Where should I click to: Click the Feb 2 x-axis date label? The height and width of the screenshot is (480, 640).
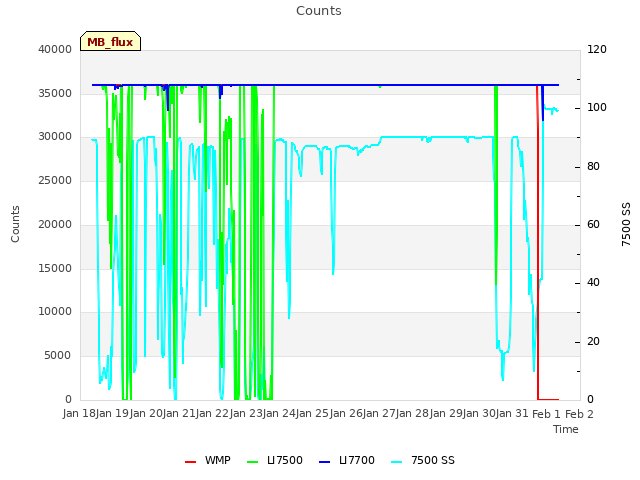pyautogui.click(x=579, y=414)
